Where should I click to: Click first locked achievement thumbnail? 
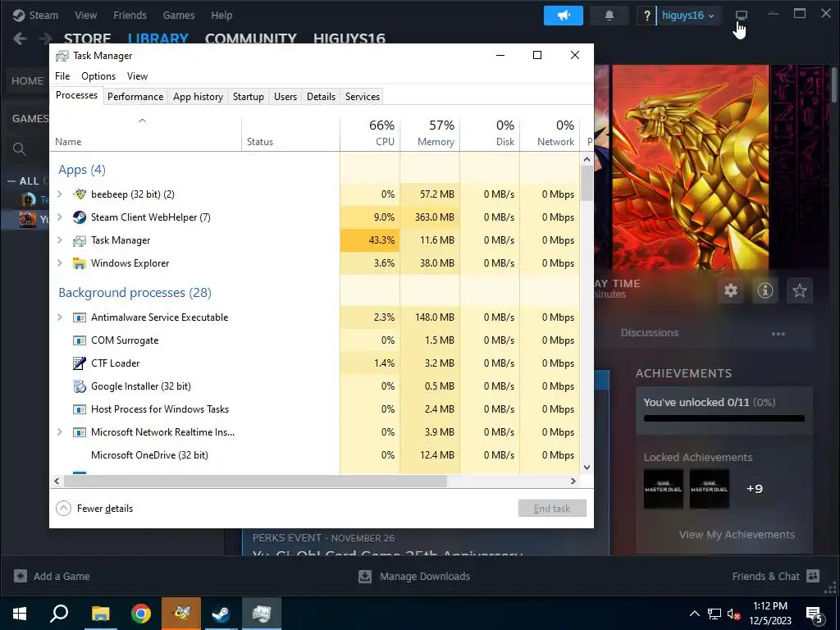click(x=663, y=489)
